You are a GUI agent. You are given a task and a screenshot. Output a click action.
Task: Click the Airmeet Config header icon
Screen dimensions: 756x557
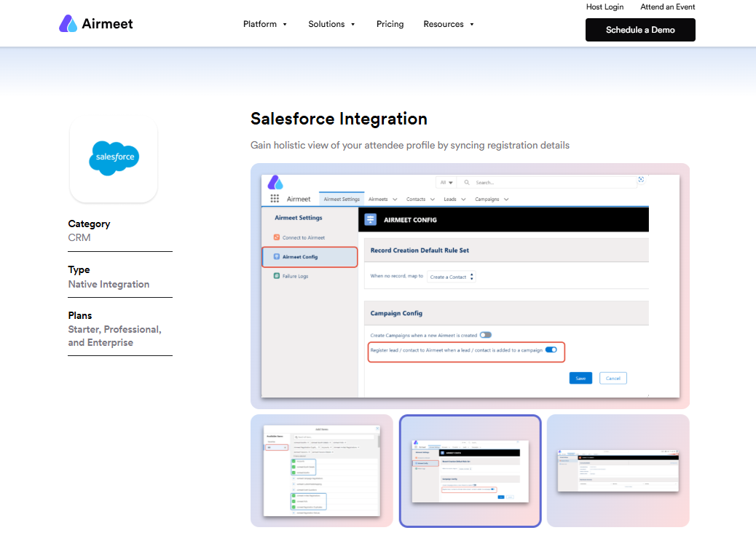click(371, 219)
